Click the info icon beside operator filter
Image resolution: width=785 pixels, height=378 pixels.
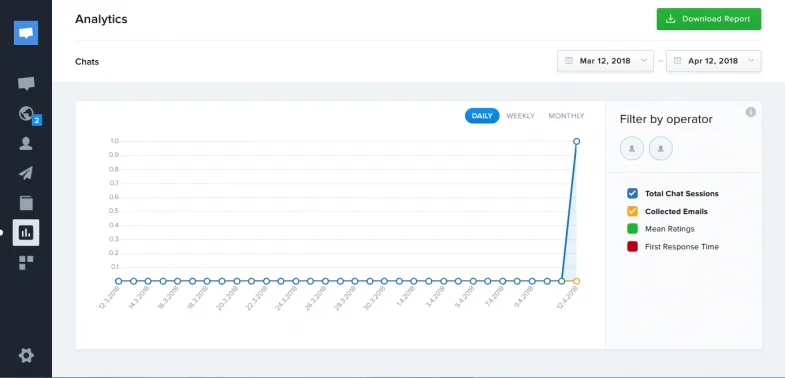(750, 112)
